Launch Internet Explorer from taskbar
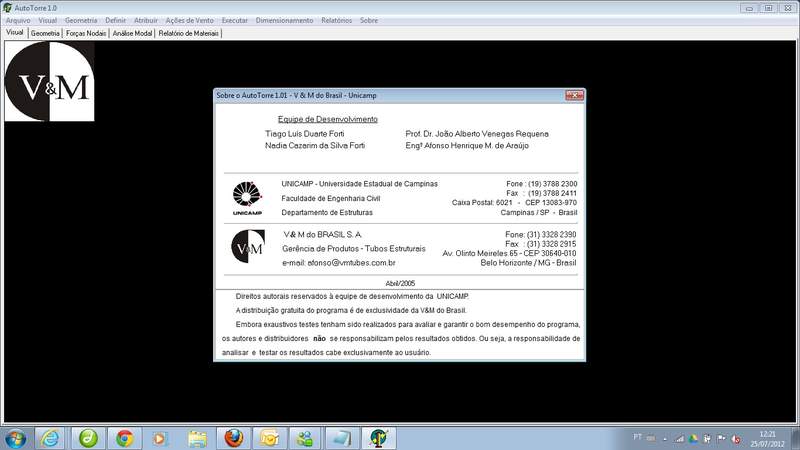The image size is (800, 450). (x=50, y=438)
